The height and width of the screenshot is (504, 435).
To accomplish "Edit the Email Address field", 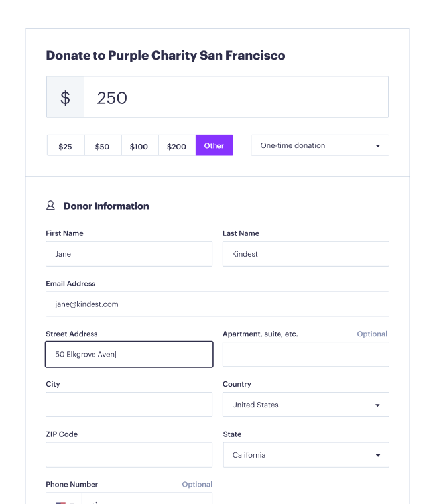I will point(217,304).
